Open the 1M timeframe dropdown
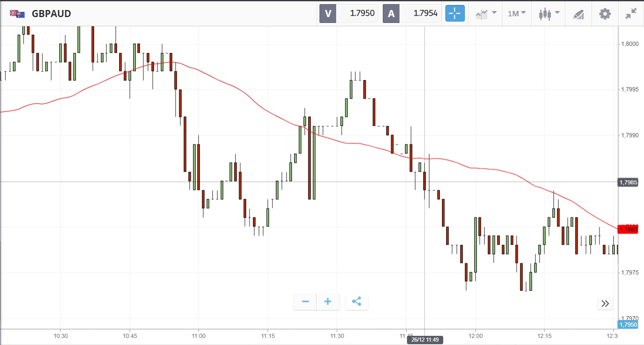644x345 pixels. pyautogui.click(x=517, y=14)
